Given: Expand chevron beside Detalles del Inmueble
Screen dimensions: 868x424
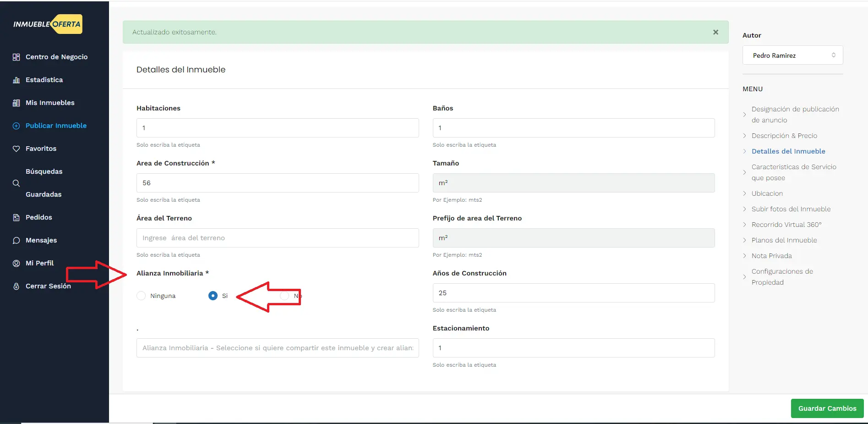Looking at the screenshot, I should (x=744, y=151).
